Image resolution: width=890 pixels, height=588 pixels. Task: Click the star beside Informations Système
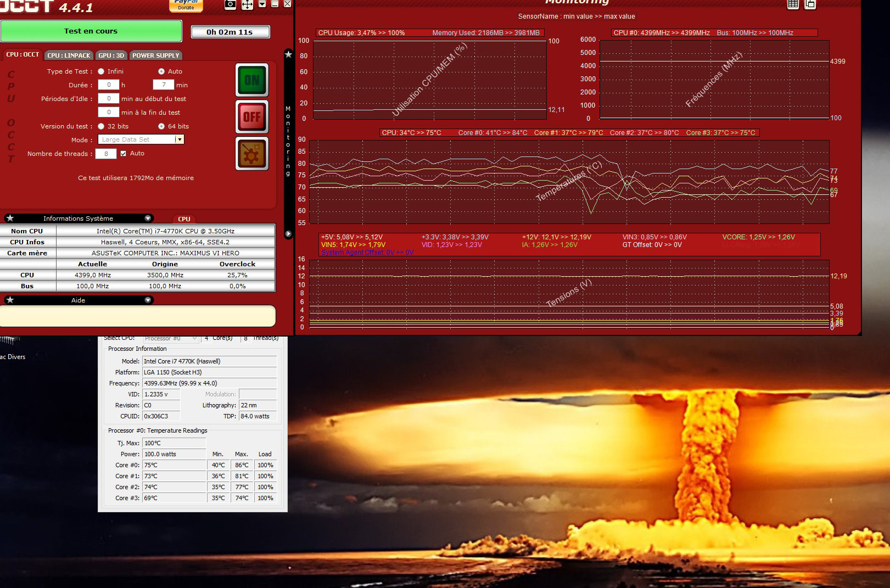[x=10, y=218]
